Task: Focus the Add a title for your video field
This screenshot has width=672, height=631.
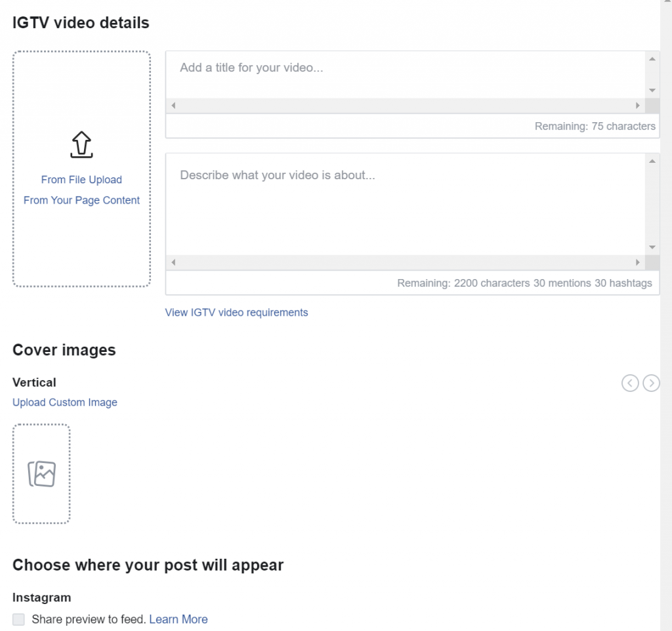Action: pos(406,75)
